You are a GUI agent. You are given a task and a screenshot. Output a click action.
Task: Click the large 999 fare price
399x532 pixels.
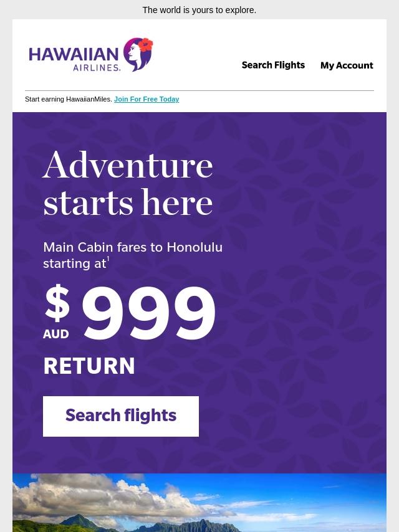coord(149,313)
